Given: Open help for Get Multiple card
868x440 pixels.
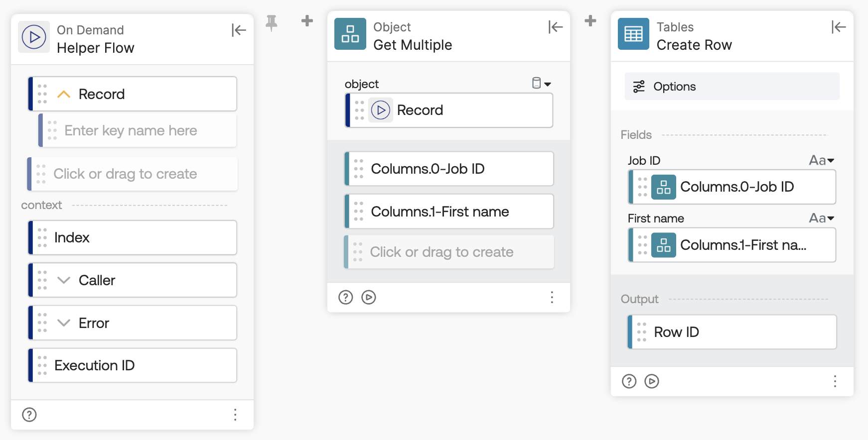Looking at the screenshot, I should [345, 297].
